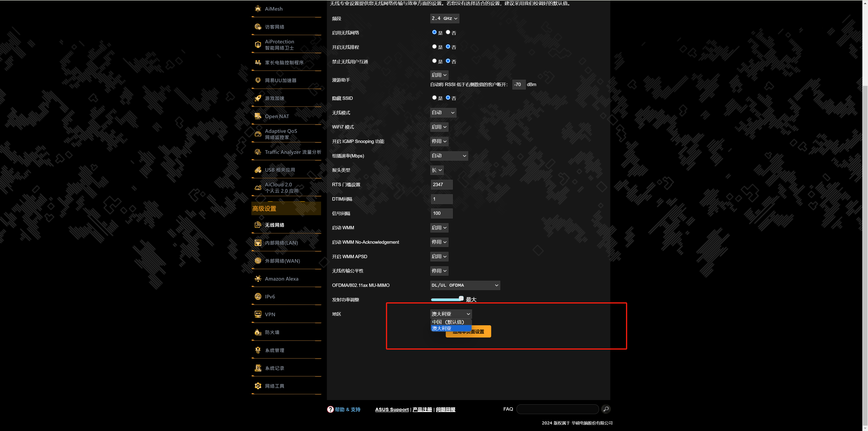Viewport: 868px width, 431px height.
Task: Toggle 开启无线排程 是/否 option
Action: point(434,47)
